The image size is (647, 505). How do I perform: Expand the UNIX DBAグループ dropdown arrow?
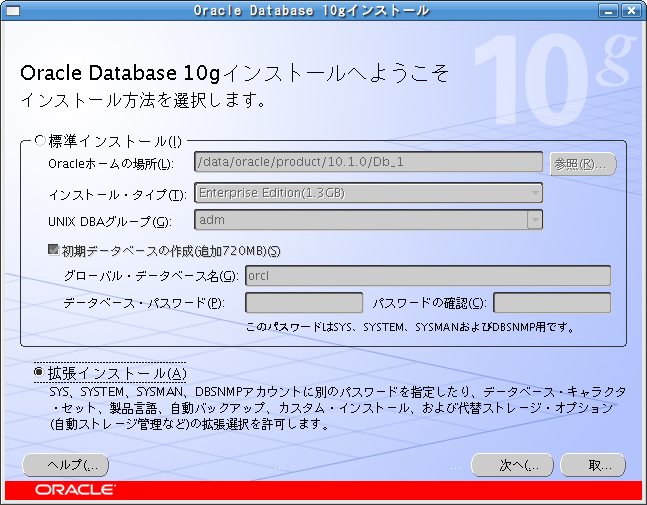tap(535, 219)
